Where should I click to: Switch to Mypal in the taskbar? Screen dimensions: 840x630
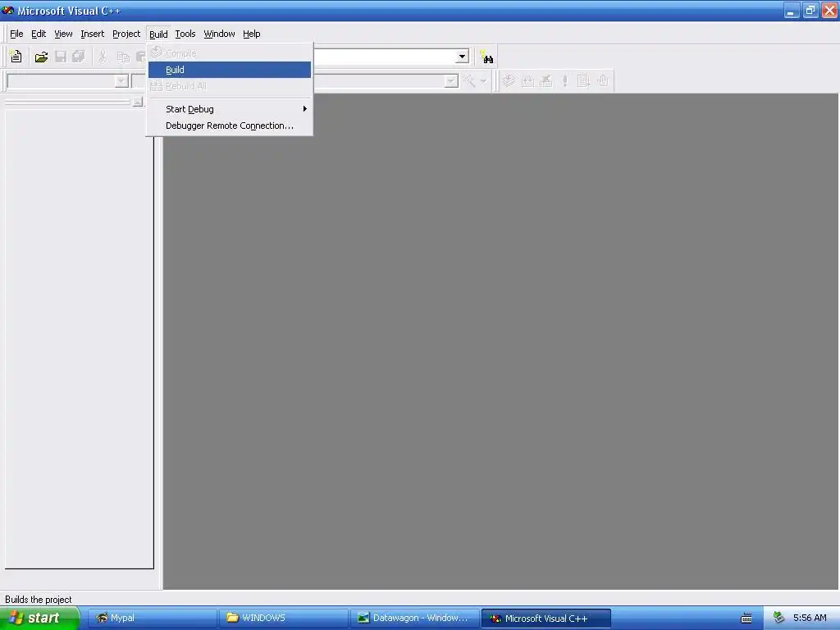[152, 618]
